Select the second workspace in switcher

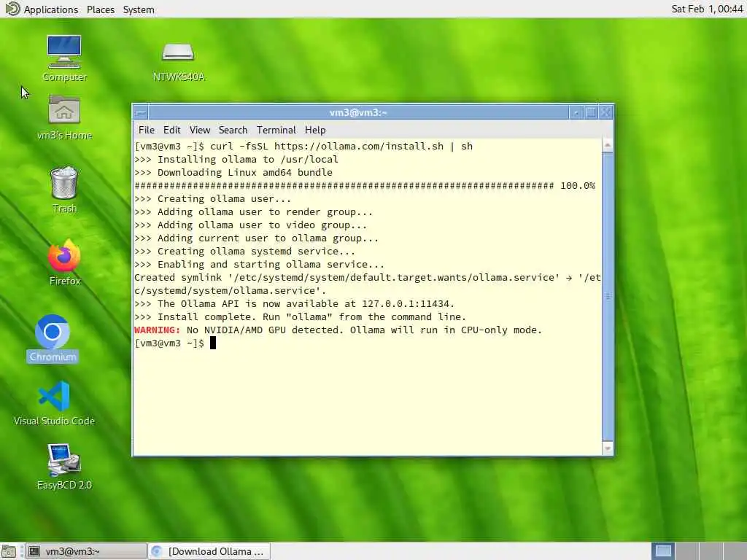(686, 551)
